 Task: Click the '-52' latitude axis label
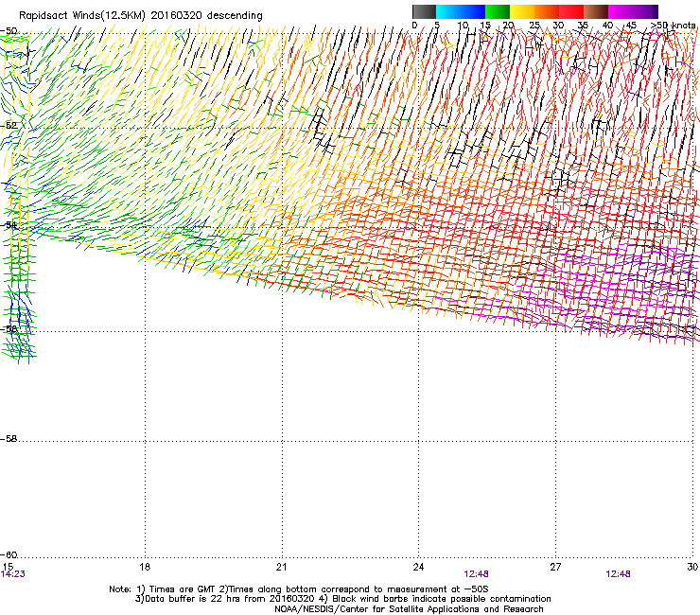(x=9, y=126)
